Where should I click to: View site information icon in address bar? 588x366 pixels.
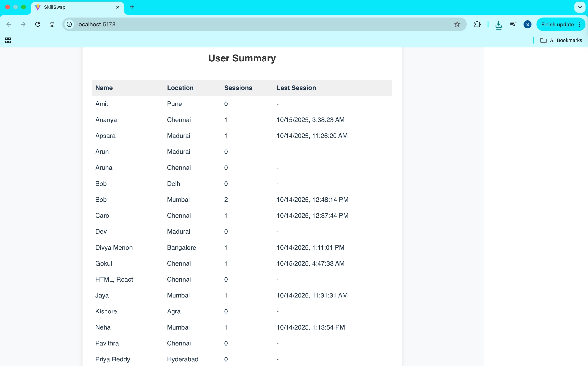click(x=69, y=25)
